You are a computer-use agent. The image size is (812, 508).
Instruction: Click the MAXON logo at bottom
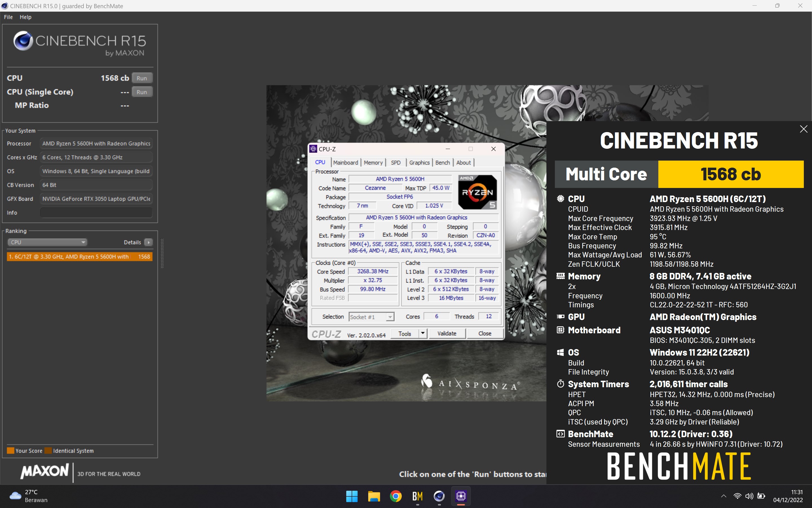click(x=44, y=471)
